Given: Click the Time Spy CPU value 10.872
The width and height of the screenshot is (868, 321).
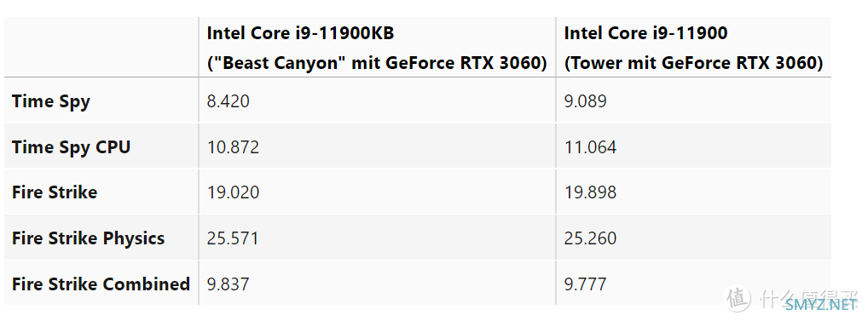Looking at the screenshot, I should point(233,147).
